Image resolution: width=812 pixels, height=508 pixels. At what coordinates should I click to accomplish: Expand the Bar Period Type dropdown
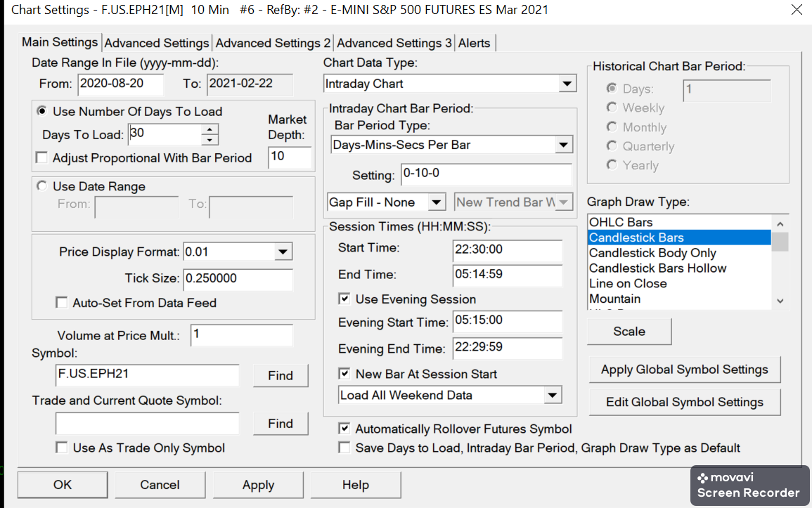coord(564,145)
